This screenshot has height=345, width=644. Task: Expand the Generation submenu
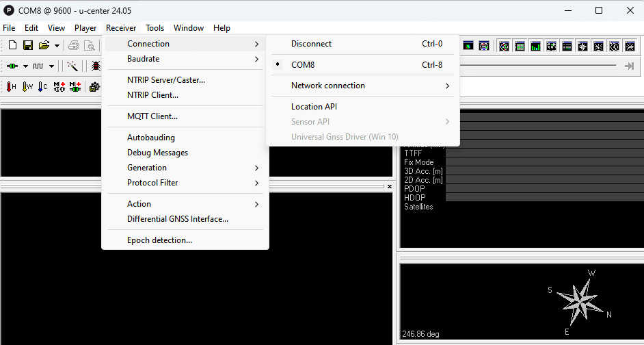click(185, 168)
